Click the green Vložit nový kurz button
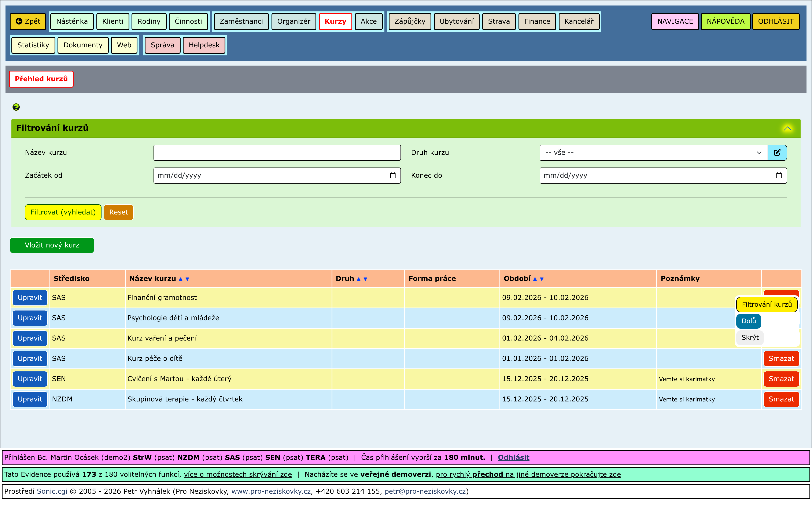This screenshot has width=812, height=511. (52, 245)
